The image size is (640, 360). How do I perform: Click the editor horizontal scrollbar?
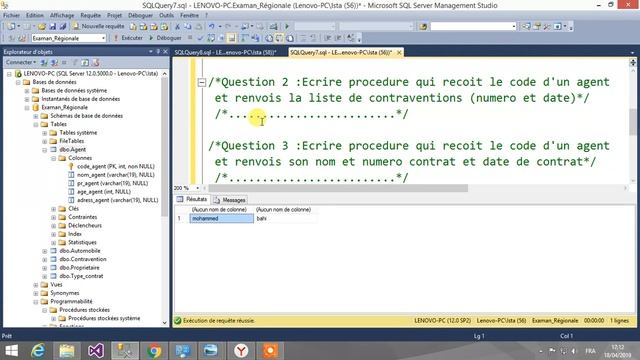[x=338, y=188]
